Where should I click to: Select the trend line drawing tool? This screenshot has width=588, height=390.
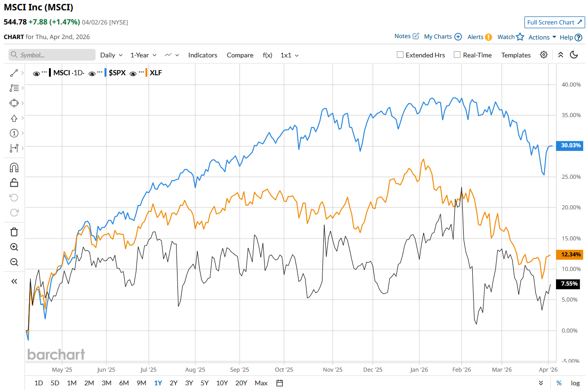coord(14,73)
